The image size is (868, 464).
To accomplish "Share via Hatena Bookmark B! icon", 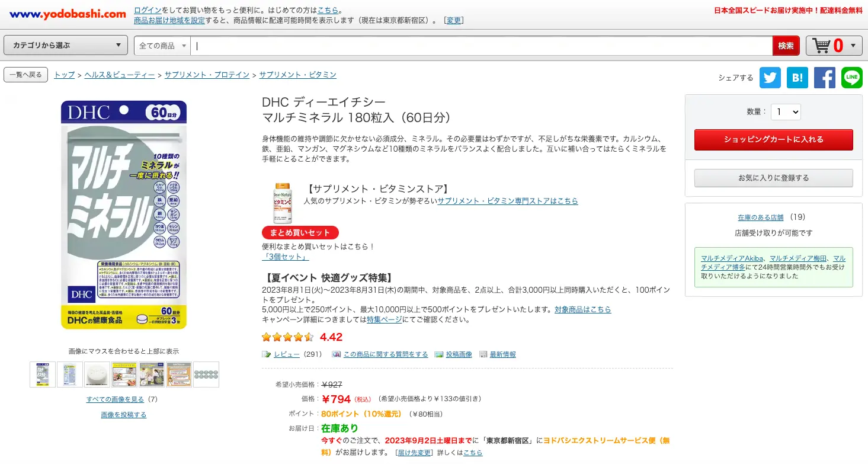I will 797,78.
